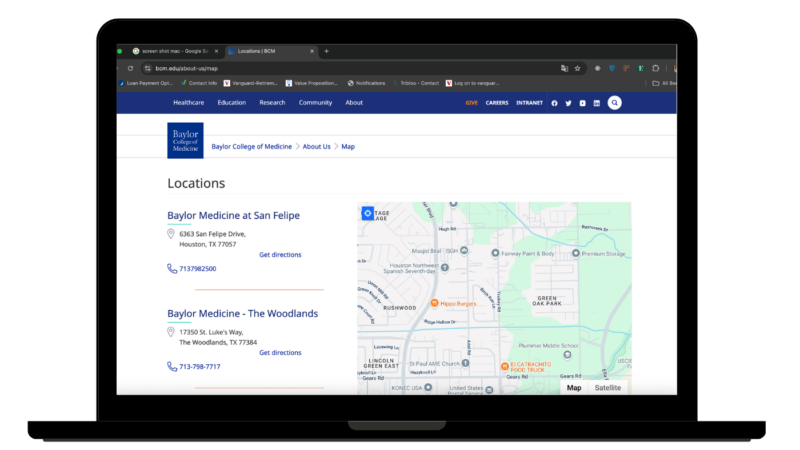
Task: Click the St Paul AME Church marker
Action: 465,363
